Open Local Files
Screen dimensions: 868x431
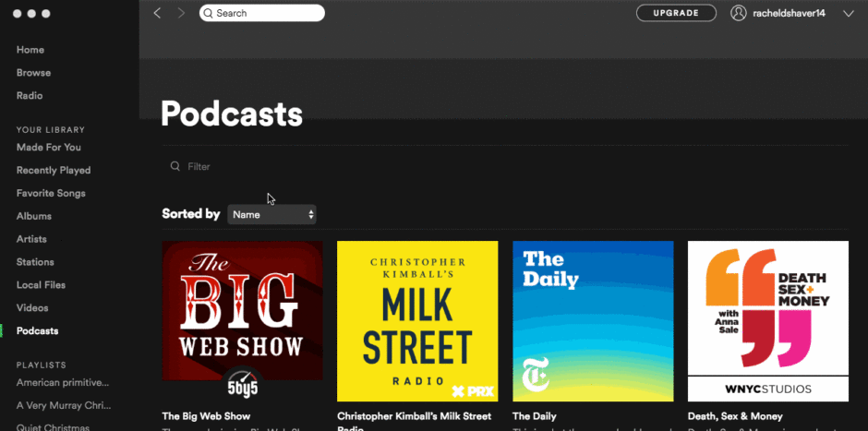tap(41, 285)
